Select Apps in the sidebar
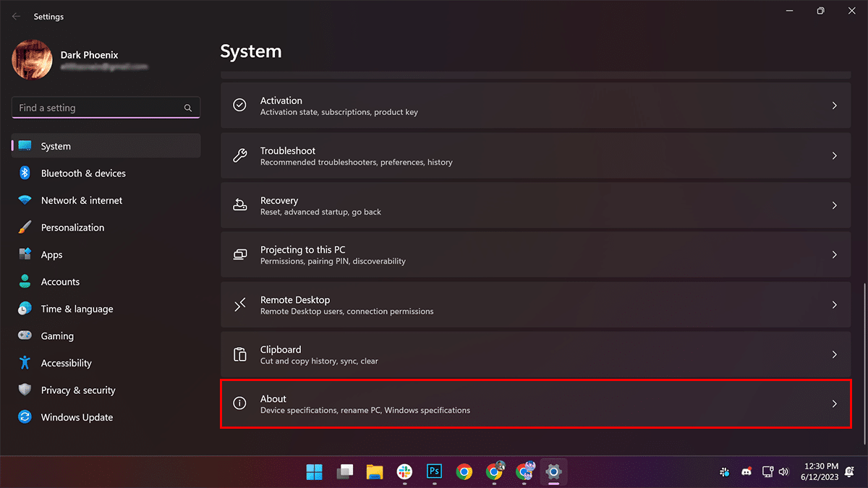Viewport: 868px width, 488px height. 51,254
